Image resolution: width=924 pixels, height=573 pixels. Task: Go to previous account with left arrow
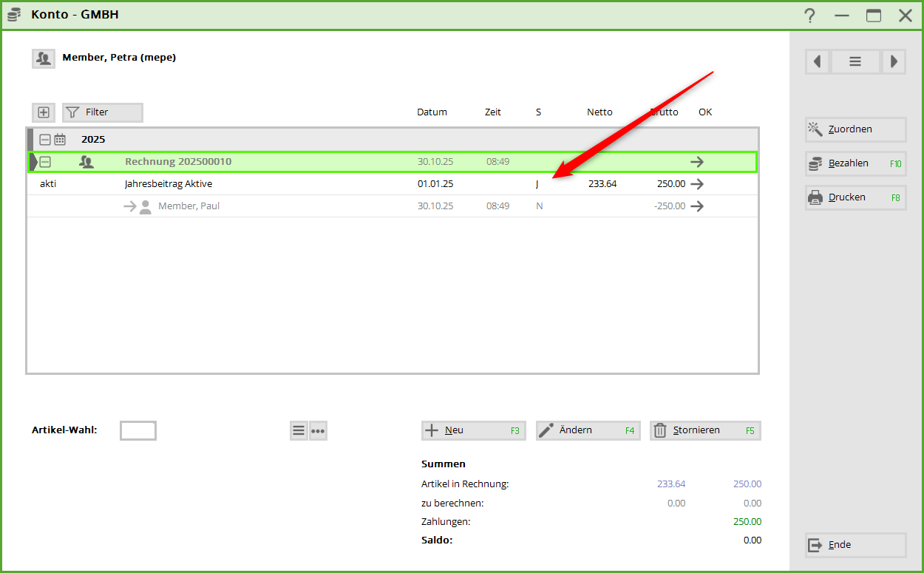(818, 62)
